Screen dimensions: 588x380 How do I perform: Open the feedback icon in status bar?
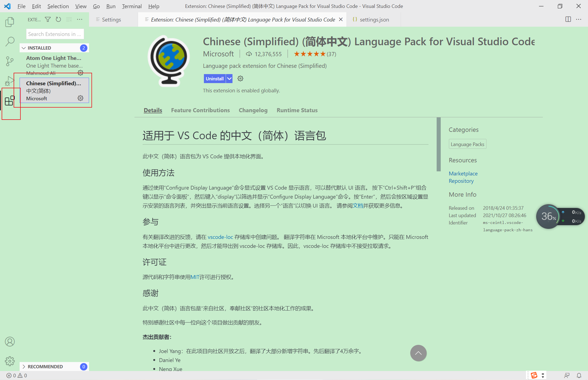click(567, 375)
